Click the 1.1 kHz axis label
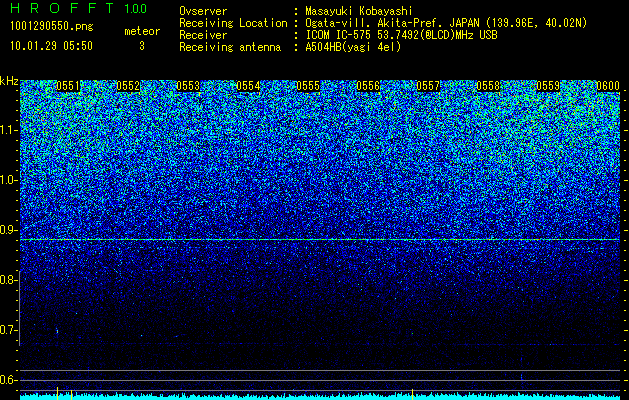The width and height of the screenshot is (629, 400). (8, 130)
